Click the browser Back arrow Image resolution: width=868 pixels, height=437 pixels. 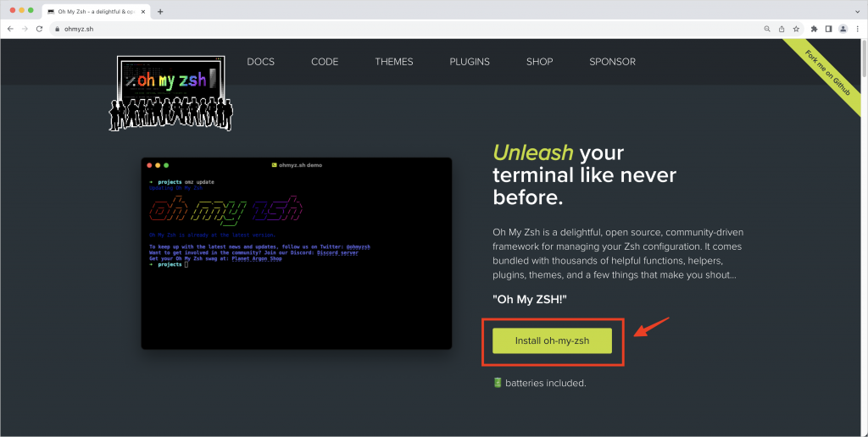click(10, 29)
